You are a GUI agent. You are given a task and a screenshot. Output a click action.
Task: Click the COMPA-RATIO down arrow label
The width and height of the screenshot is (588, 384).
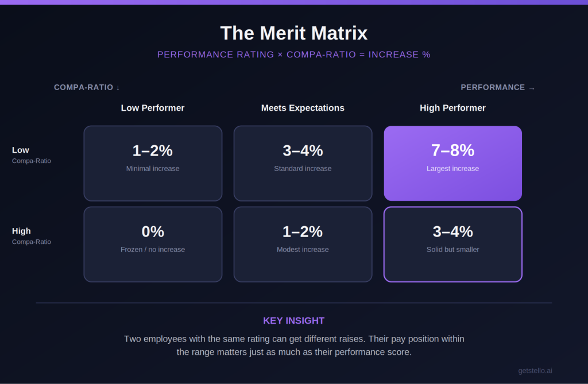click(x=87, y=87)
